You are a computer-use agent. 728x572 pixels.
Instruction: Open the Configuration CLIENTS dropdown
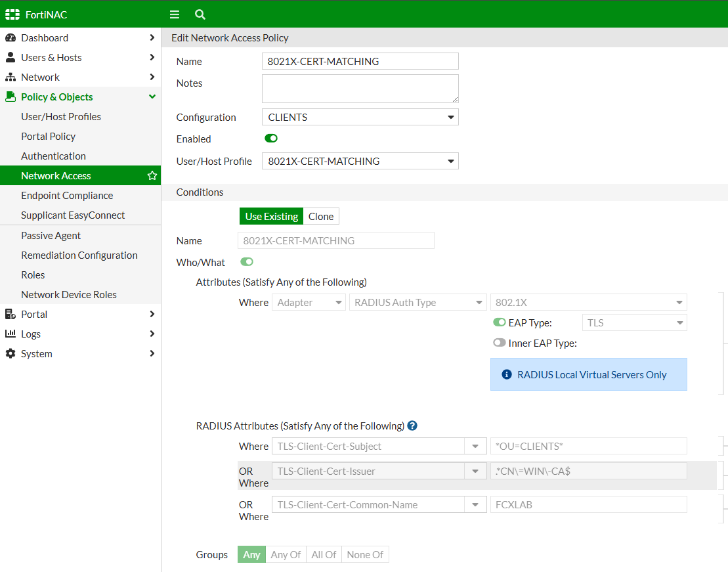(360, 117)
